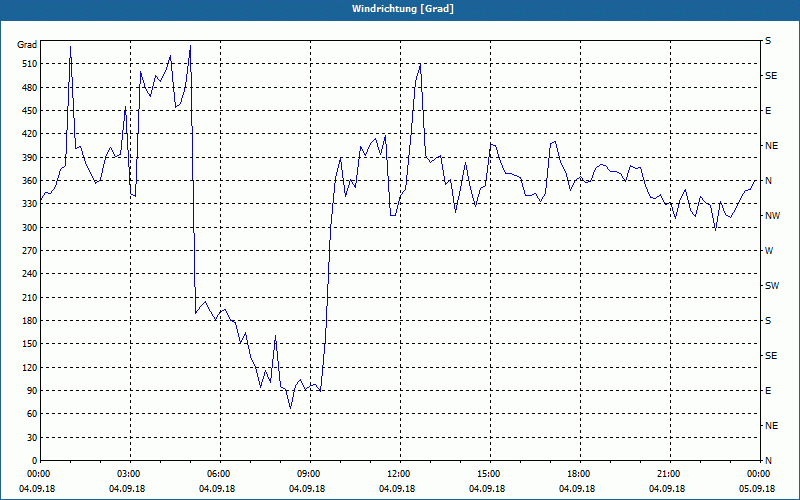Select the NW compass label
800x500 pixels.
[x=772, y=216]
